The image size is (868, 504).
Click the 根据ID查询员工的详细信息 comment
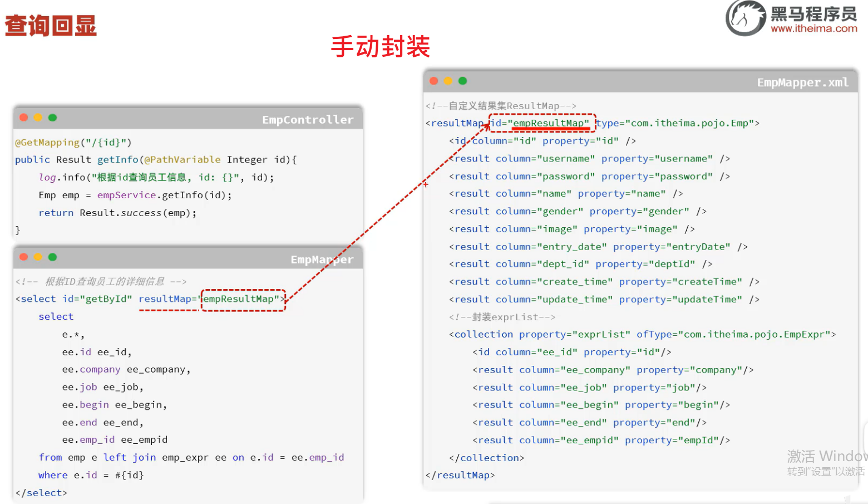pos(101,281)
